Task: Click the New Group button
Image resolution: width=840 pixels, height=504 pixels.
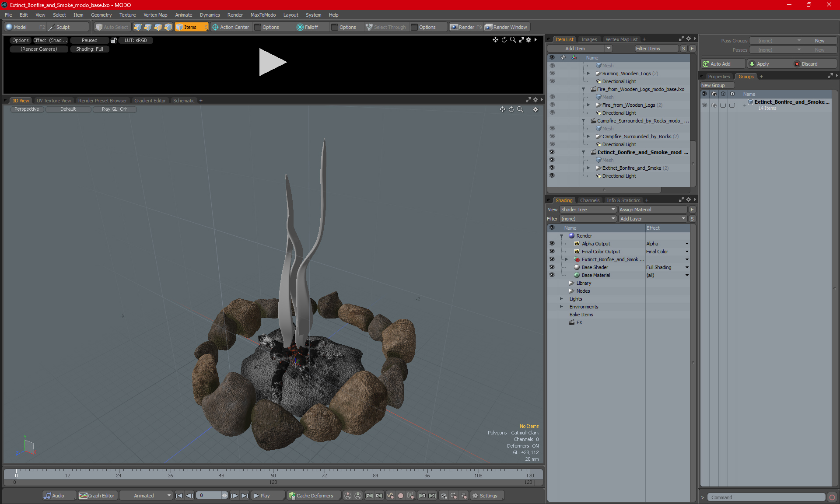Action: pos(717,85)
